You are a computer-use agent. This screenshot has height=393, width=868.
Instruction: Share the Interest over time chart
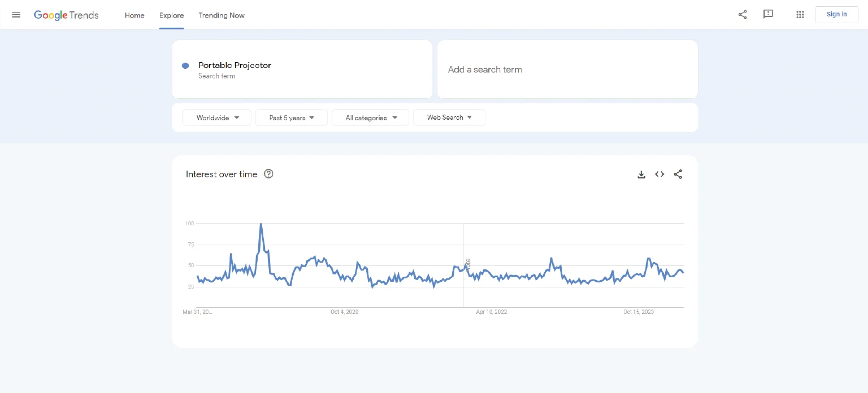pos(678,174)
